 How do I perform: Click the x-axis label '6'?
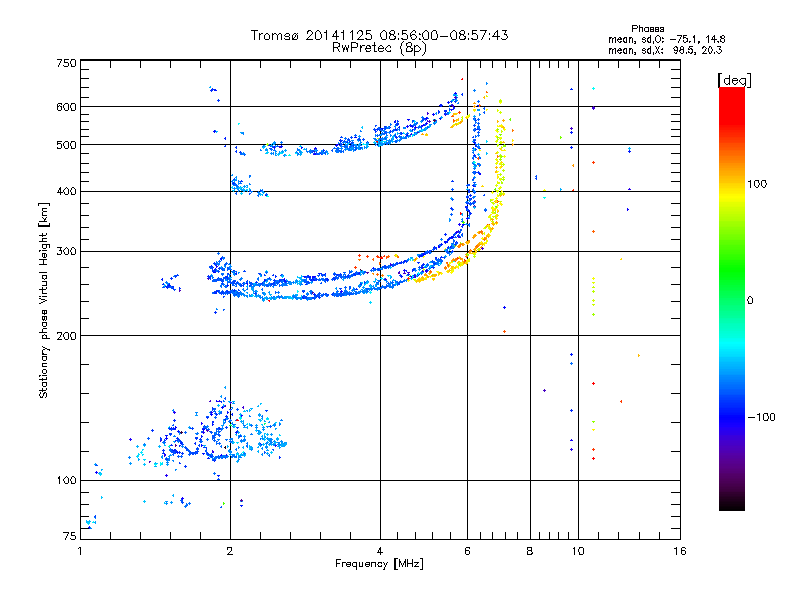pyautogui.click(x=467, y=551)
